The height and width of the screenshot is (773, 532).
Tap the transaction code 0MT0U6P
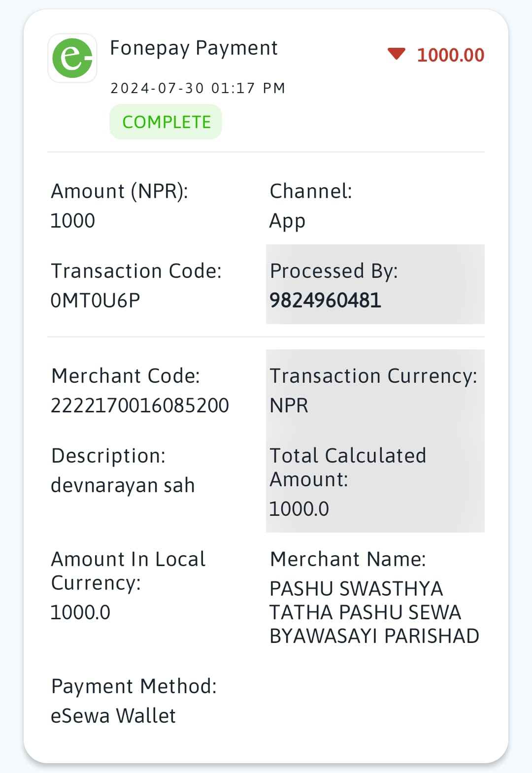point(96,301)
